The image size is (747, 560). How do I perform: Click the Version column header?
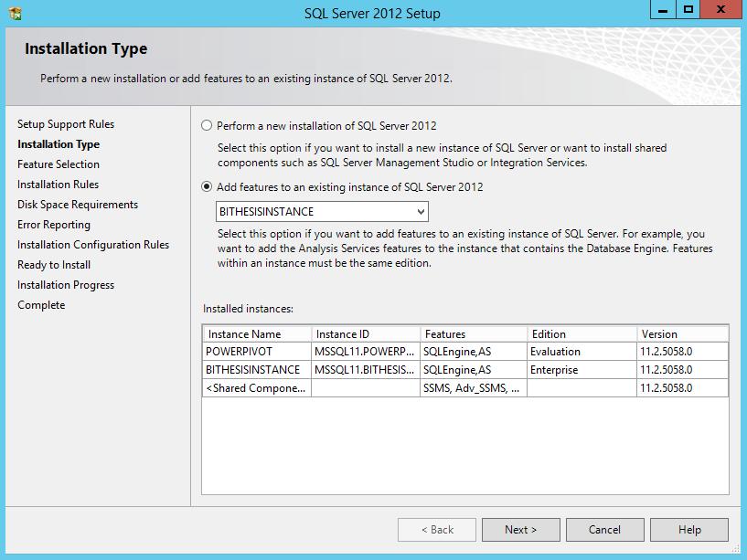(683, 333)
